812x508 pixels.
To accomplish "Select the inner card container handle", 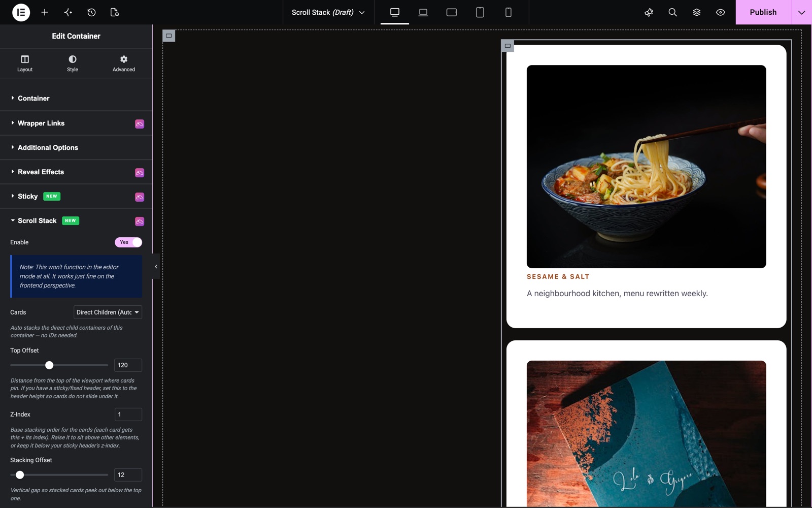I will tap(507, 46).
